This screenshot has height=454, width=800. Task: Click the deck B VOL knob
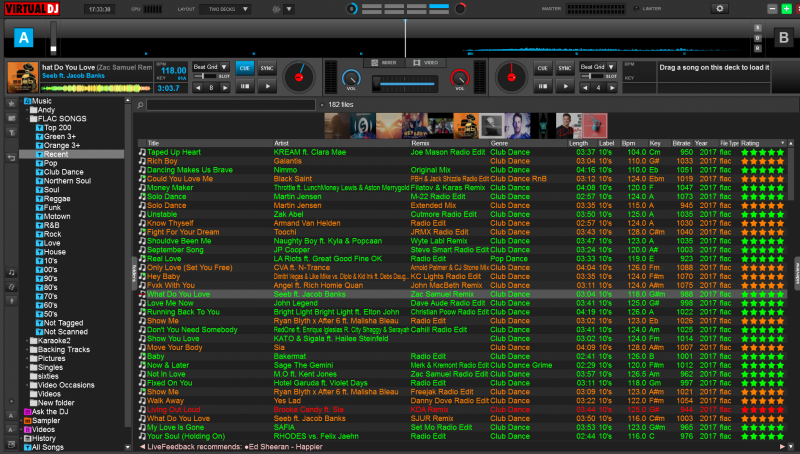coord(460,78)
